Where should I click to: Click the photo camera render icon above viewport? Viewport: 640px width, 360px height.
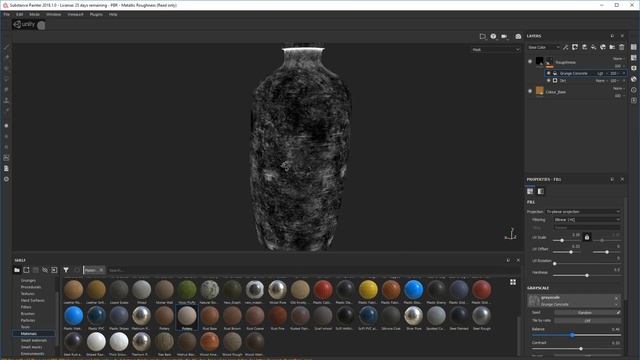point(518,36)
